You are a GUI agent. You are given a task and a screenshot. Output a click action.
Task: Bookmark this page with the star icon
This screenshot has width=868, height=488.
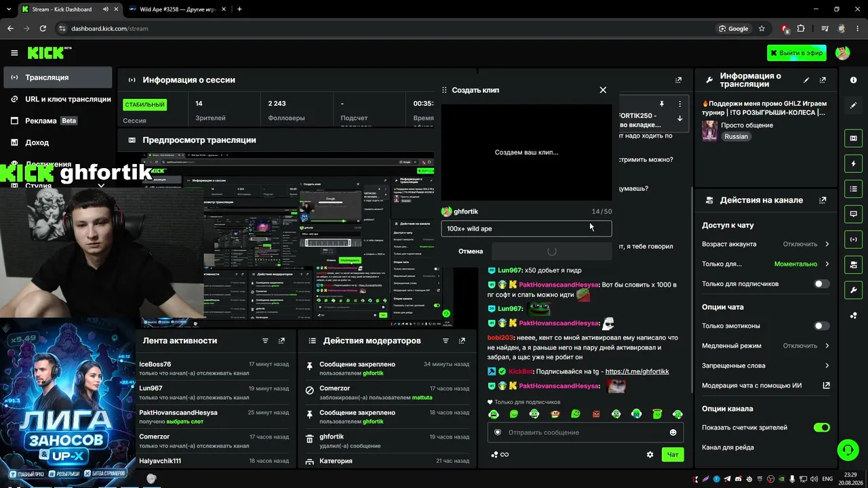click(x=762, y=28)
